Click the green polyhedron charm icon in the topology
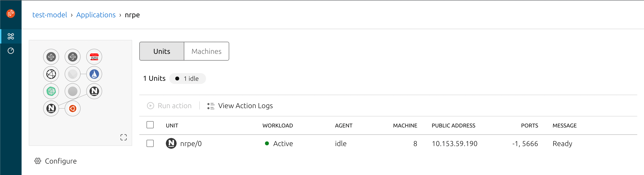Screen dimensions: 644x175 coord(51,91)
